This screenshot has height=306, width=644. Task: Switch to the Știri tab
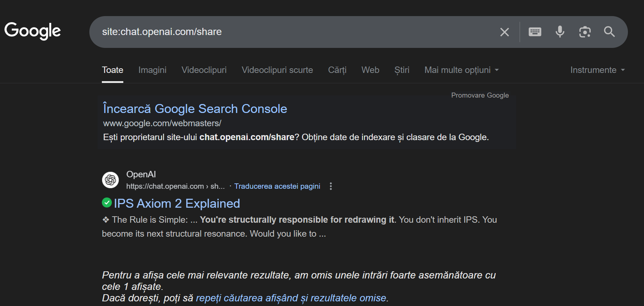pos(402,70)
